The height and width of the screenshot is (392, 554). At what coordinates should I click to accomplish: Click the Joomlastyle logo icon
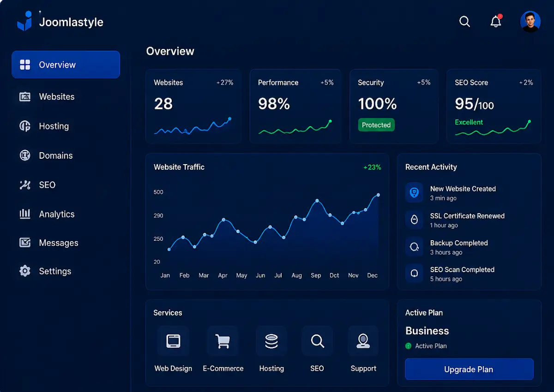click(25, 21)
